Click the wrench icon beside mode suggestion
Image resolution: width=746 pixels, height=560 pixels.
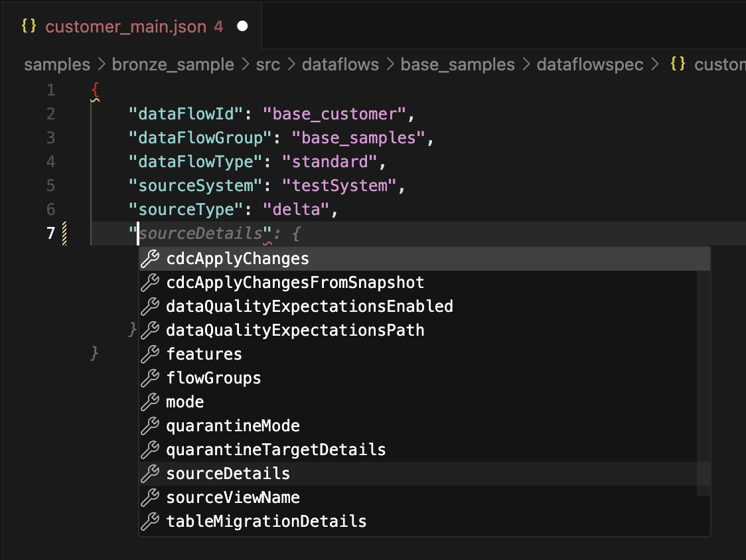[x=150, y=402]
